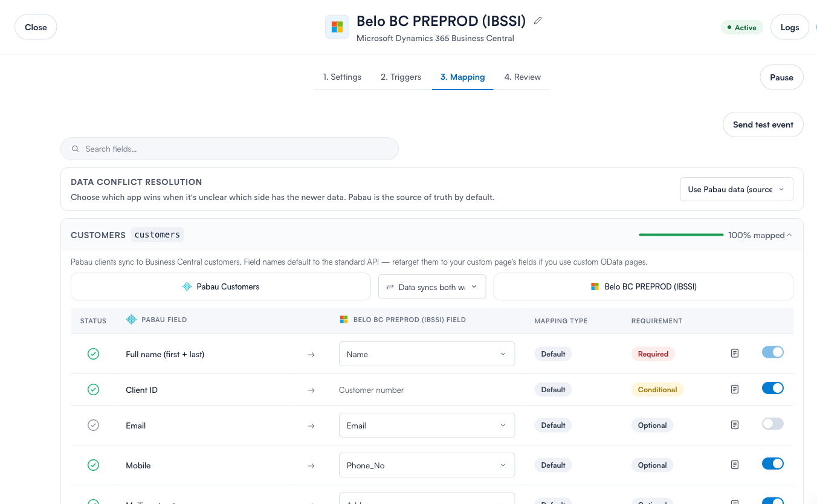Click the 100% mapped progress bar

click(681, 234)
